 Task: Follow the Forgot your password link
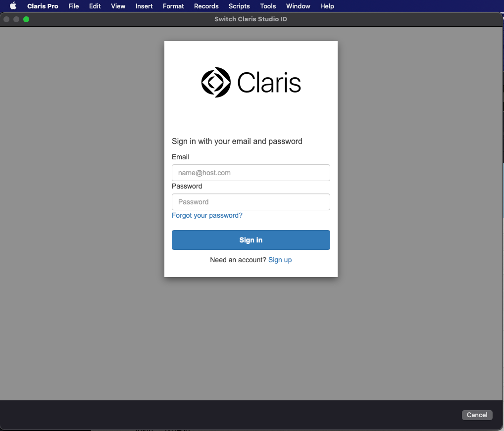[207, 216]
